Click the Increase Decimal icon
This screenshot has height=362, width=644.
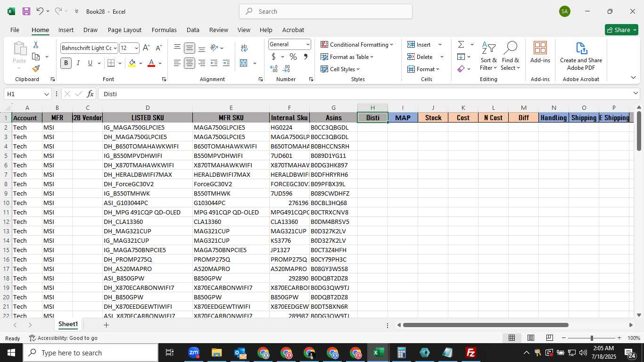click(274, 69)
